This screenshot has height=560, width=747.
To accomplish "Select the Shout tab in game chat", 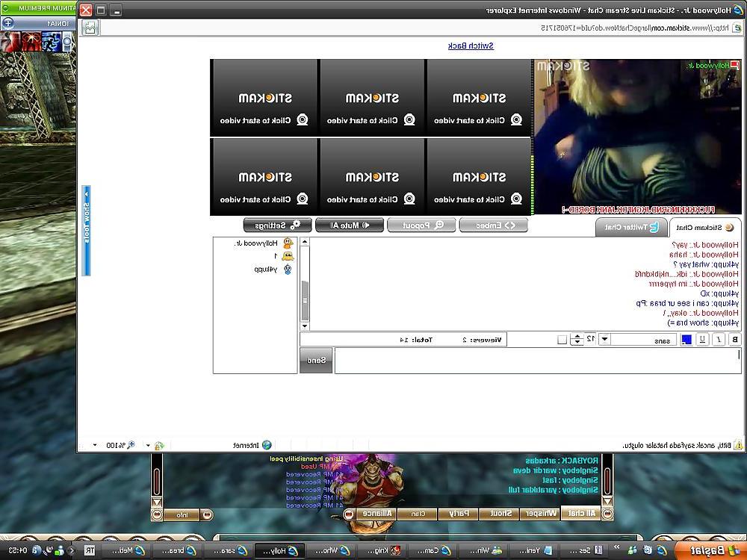I will click(x=500, y=514).
